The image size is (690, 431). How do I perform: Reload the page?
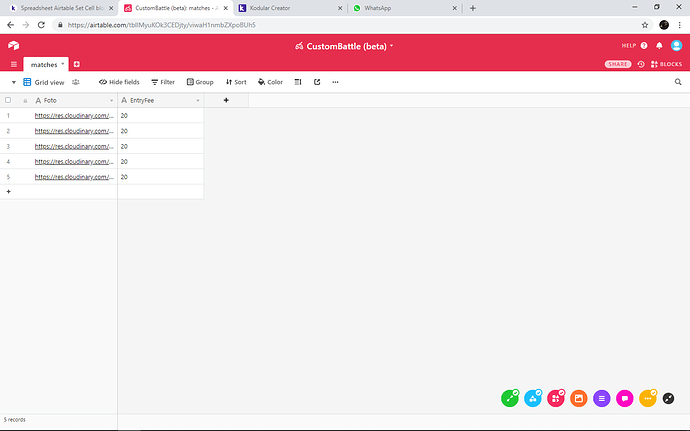click(x=41, y=25)
